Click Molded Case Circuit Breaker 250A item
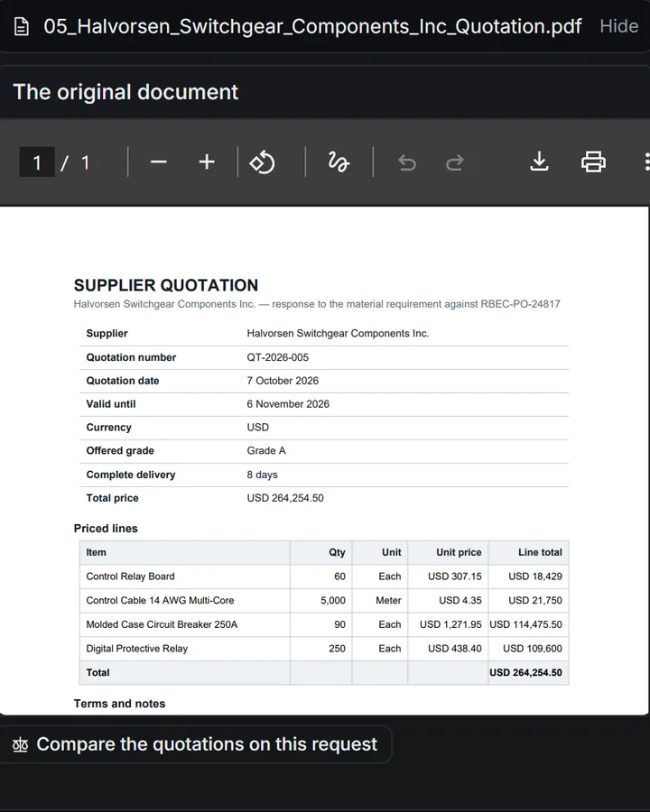This screenshot has width=650, height=812. 162,624
